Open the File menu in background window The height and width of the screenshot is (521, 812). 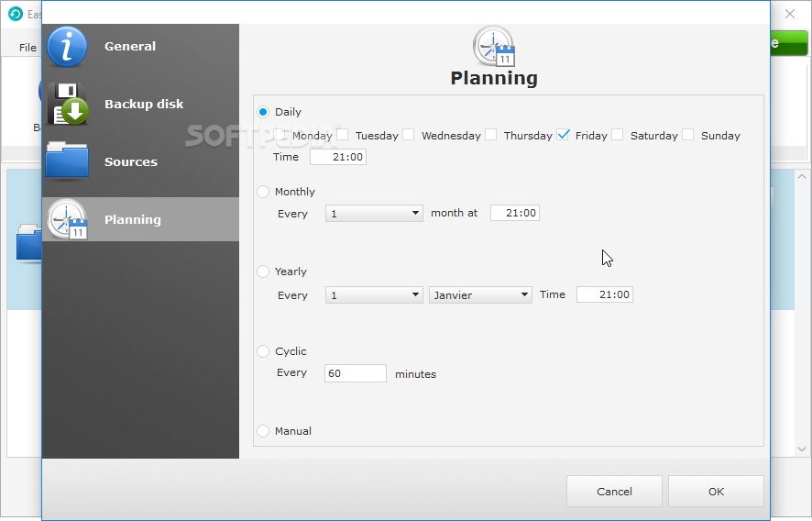point(28,48)
